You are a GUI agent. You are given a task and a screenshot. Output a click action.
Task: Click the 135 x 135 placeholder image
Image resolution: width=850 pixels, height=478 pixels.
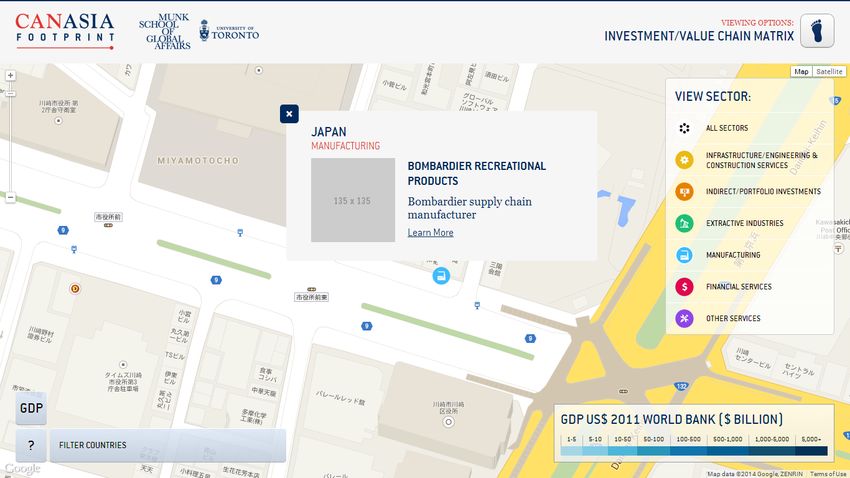[353, 200]
